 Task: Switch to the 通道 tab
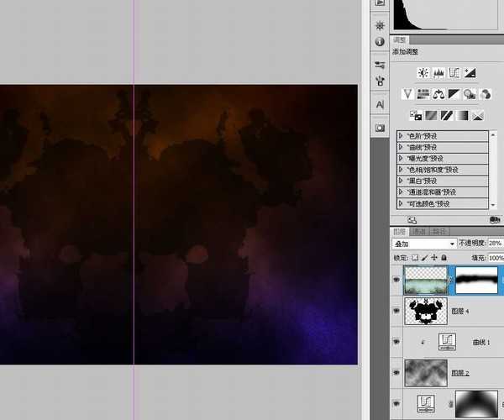click(x=419, y=231)
